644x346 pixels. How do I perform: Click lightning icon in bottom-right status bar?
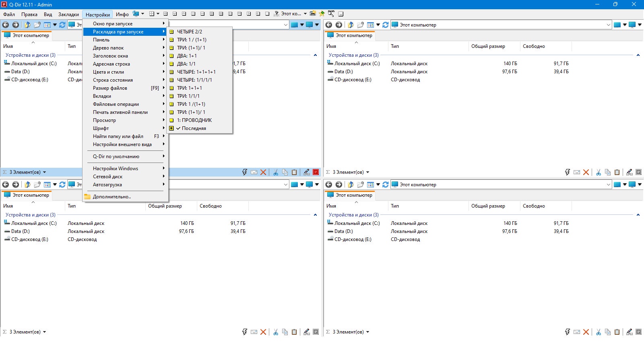[567, 332]
